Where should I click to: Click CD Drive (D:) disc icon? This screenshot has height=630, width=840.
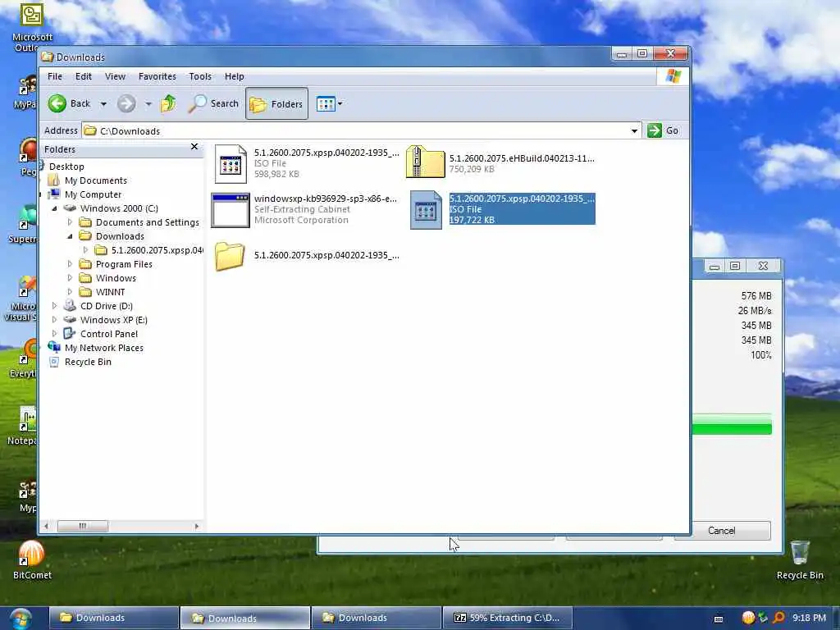point(70,305)
